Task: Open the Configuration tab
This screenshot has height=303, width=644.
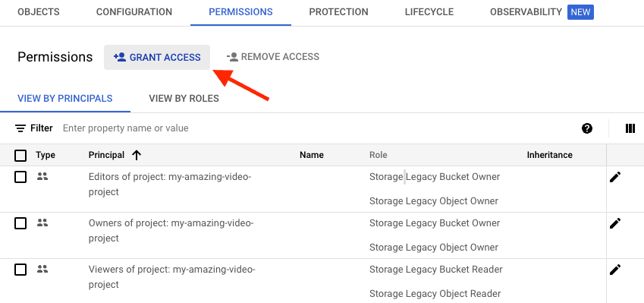Action: 134,12
